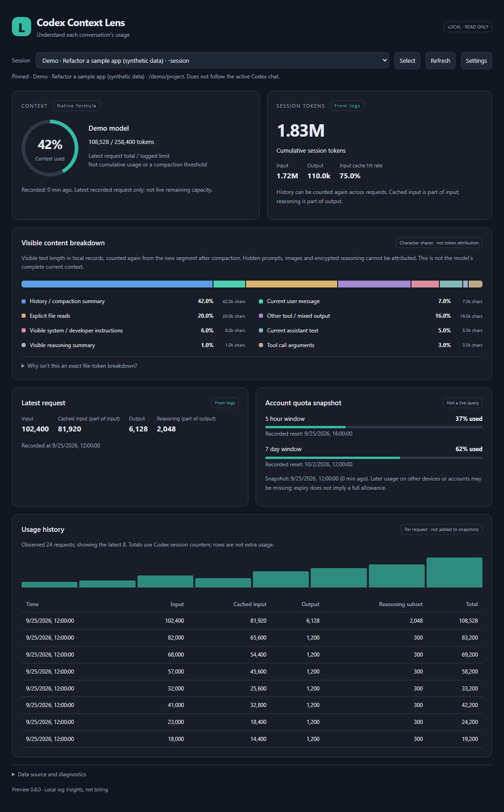Click the Refresh button
Viewport: 504px width, 812px height.
tap(440, 61)
